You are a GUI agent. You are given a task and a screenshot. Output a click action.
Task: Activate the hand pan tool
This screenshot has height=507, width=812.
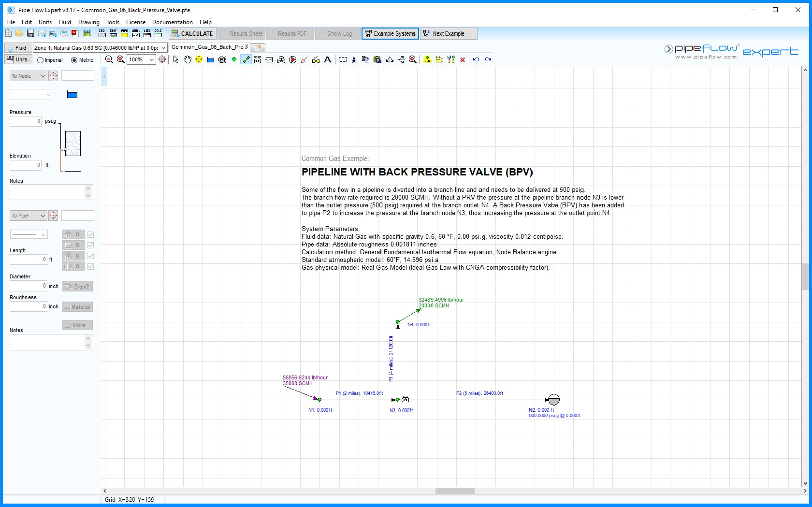tap(187, 59)
